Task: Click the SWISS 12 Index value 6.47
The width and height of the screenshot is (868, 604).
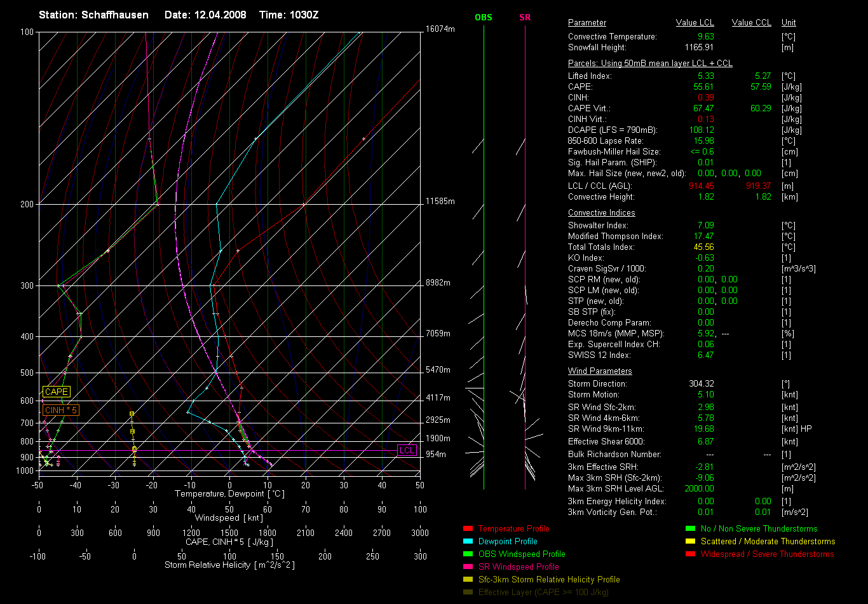Action: tap(705, 355)
